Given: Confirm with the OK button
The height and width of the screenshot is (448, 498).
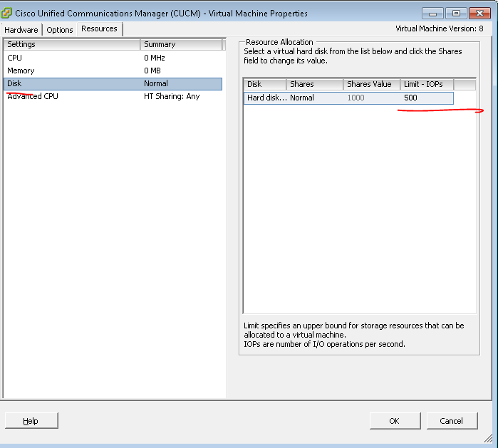Looking at the screenshot, I should coord(395,421).
